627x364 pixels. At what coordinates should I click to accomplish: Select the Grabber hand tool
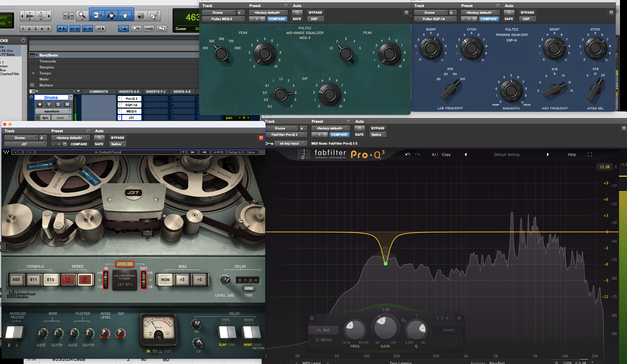pos(125,16)
